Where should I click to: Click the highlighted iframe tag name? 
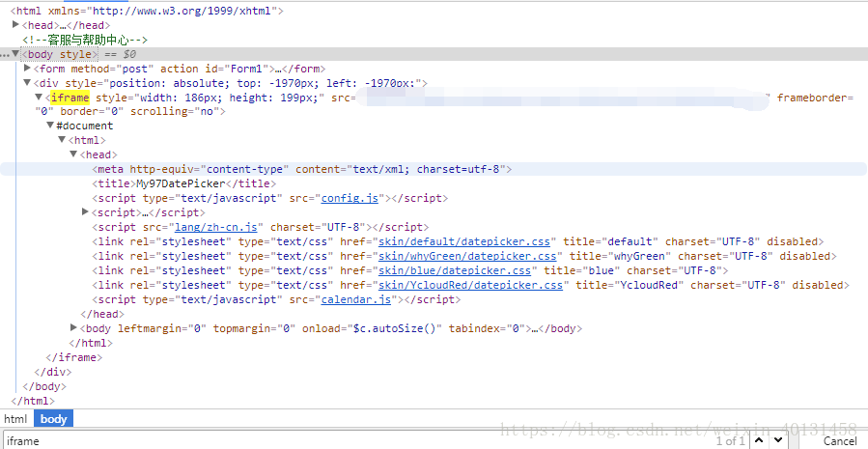(x=70, y=98)
